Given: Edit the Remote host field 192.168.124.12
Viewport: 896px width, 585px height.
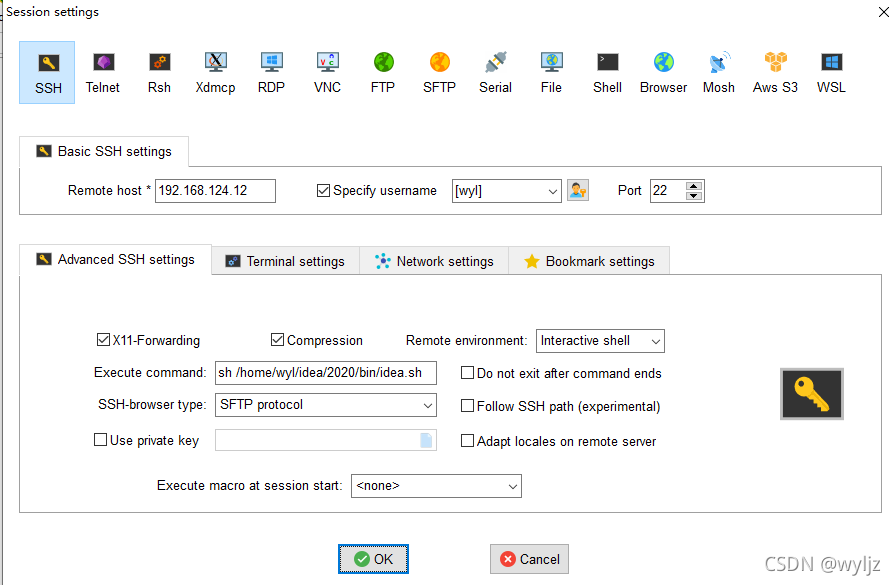Looking at the screenshot, I should 215,191.
